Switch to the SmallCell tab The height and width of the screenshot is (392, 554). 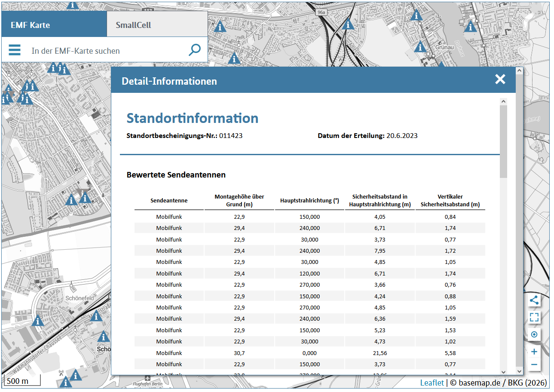tap(157, 24)
